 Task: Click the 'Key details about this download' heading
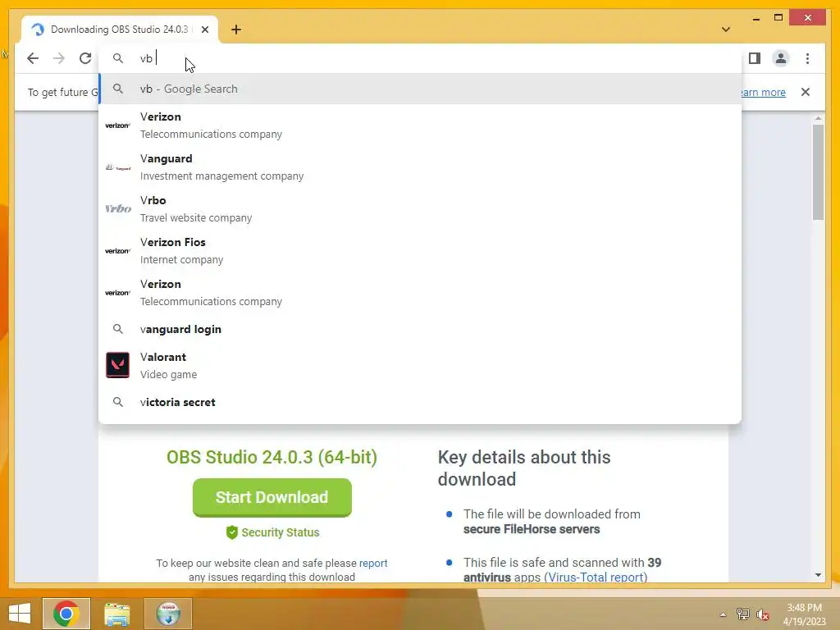click(x=524, y=468)
